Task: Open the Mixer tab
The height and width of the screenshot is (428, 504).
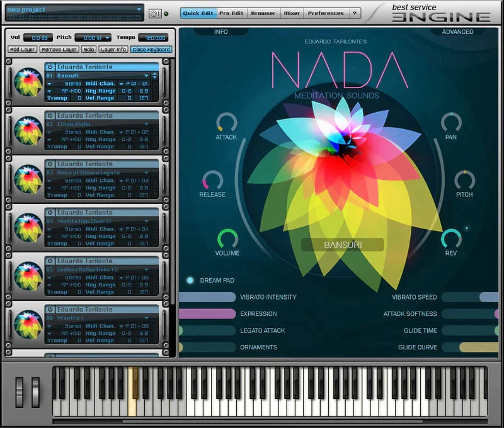Action: click(x=292, y=13)
